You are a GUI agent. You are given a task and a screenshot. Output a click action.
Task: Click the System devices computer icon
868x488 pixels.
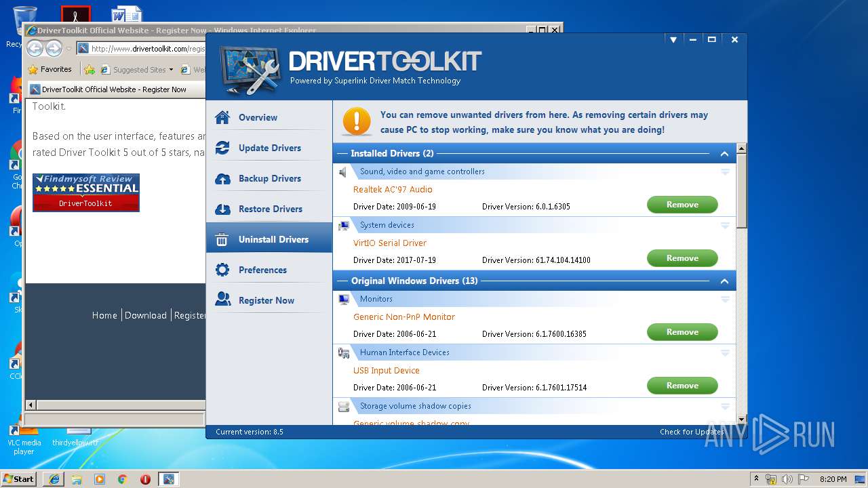(344, 225)
